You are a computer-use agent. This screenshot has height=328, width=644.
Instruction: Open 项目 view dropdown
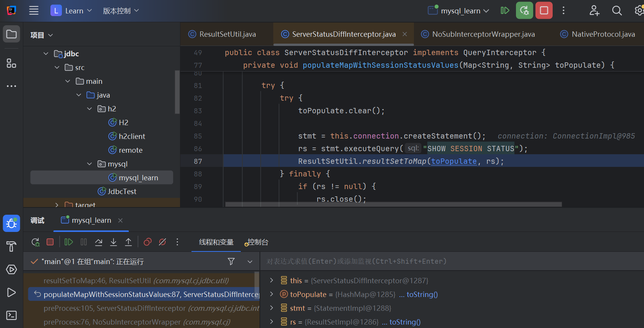[42, 35]
